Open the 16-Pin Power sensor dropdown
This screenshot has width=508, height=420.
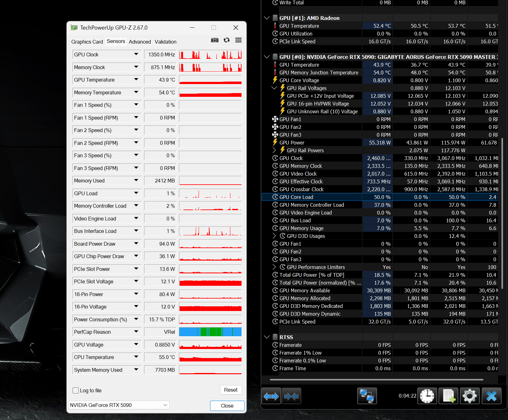(x=136, y=294)
